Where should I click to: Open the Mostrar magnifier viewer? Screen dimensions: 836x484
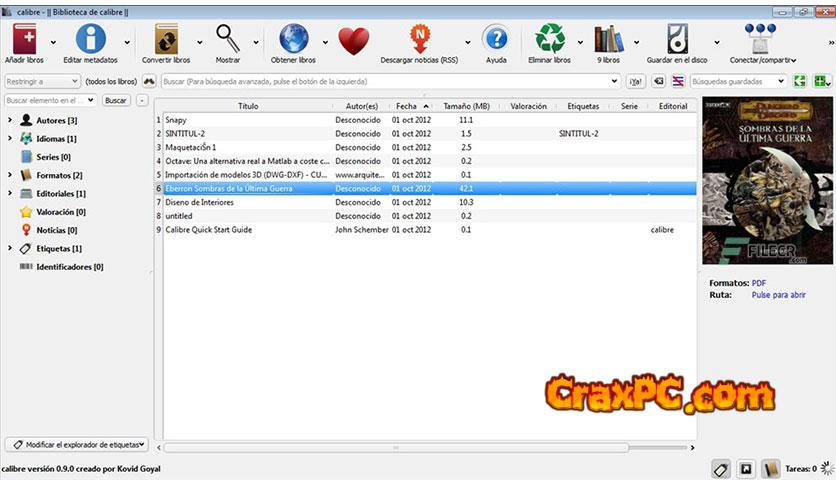pos(228,39)
